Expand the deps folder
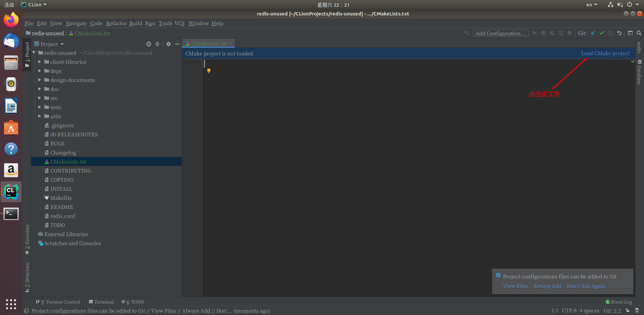Image resolution: width=644 pixels, height=315 pixels. point(40,71)
